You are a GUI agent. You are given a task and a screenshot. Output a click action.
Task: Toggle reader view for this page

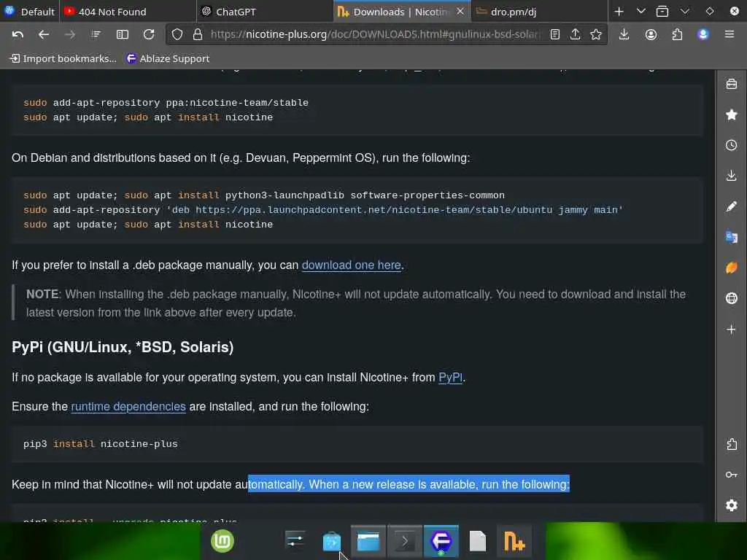pos(555,34)
